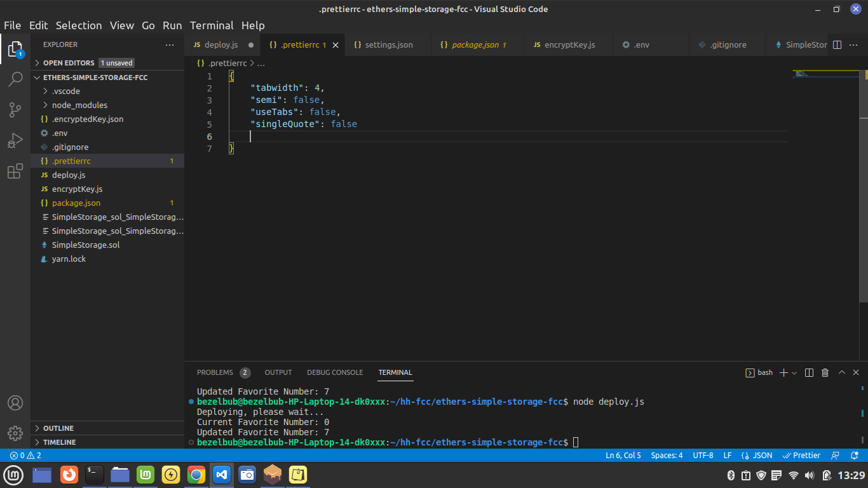868x488 pixels.
Task: Change cursor position via Ln 6, Col 5
Action: (x=623, y=456)
